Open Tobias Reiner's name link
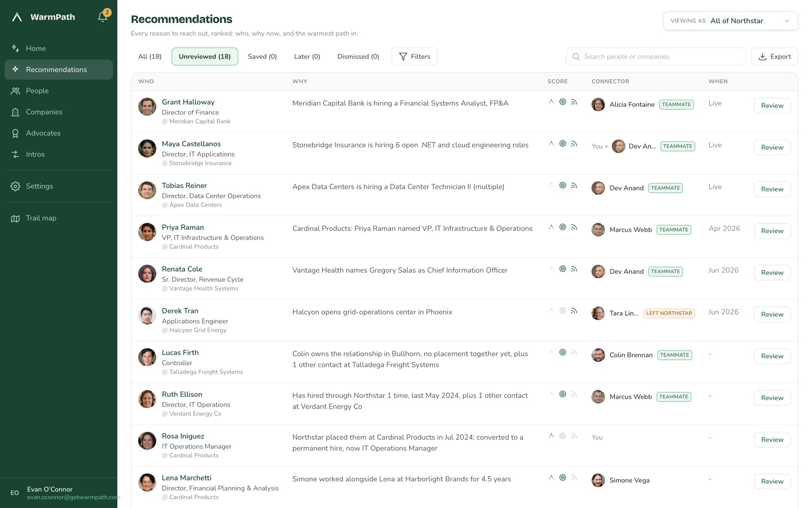812x508 pixels. 184,186
